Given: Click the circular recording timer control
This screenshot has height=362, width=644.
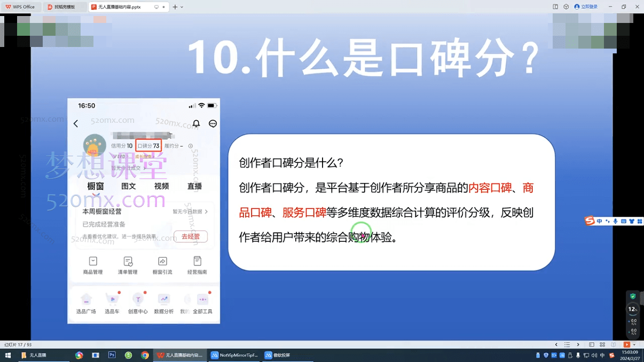Looking at the screenshot, I should pos(632,309).
